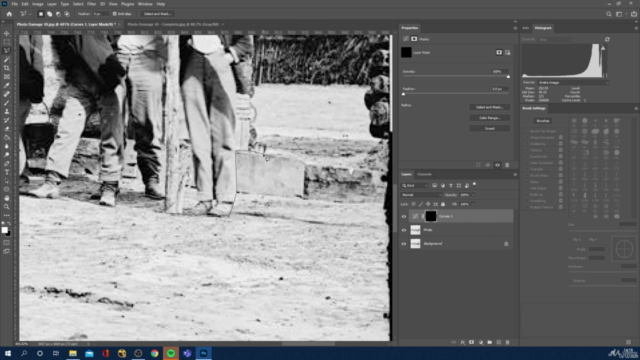
Task: Open the Properties panel menu
Action: coord(515,28)
